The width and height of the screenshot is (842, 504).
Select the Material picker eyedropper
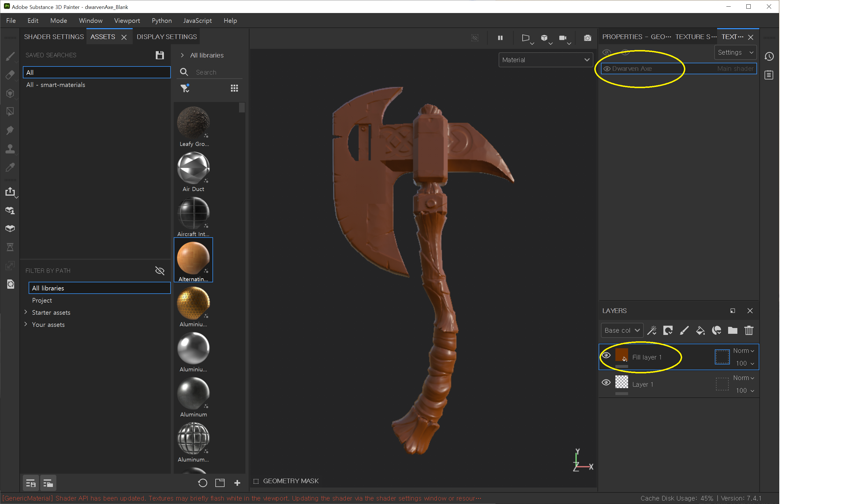click(10, 167)
